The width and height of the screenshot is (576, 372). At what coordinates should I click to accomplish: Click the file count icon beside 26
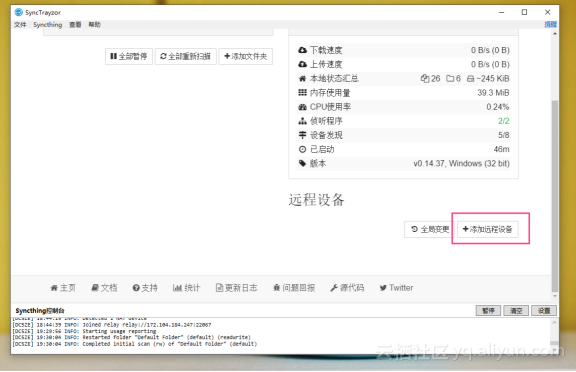point(425,79)
